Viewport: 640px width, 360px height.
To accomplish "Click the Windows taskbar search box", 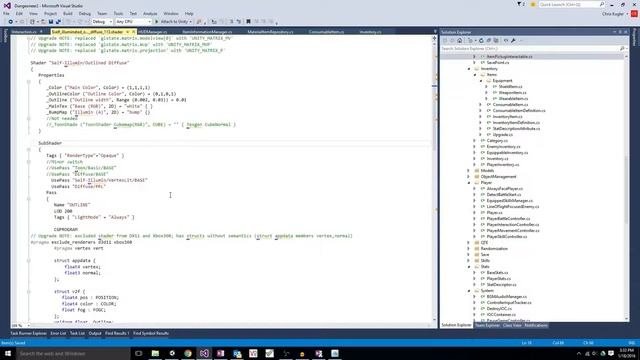I will click(x=73, y=353).
